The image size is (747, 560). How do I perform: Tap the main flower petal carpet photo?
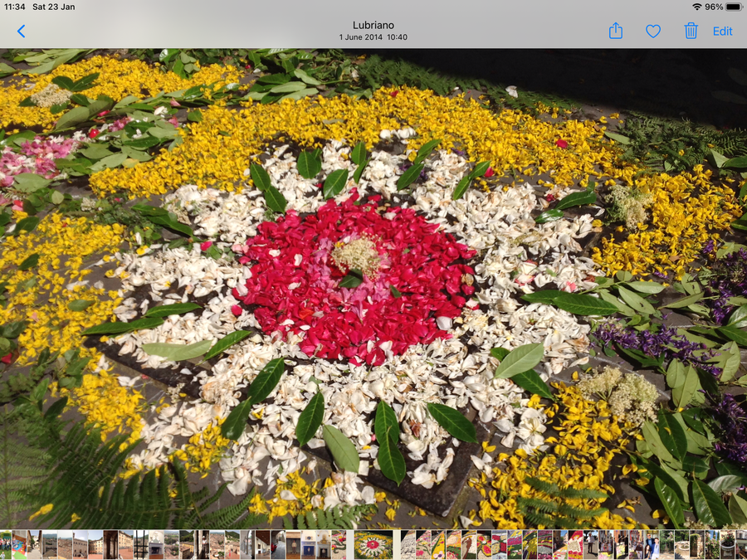(x=373, y=289)
